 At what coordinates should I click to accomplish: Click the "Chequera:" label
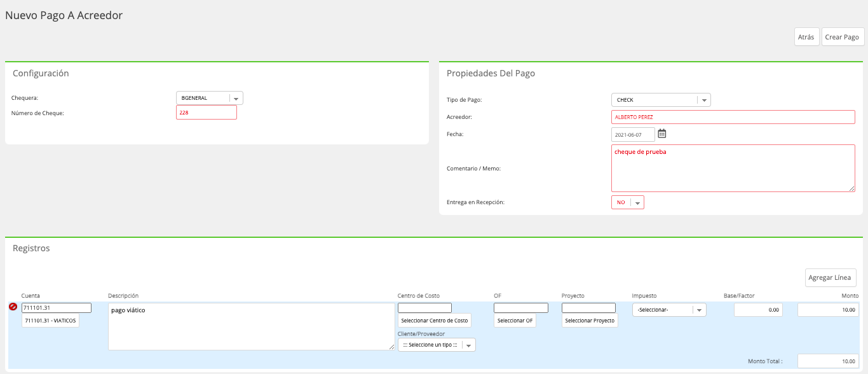25,98
